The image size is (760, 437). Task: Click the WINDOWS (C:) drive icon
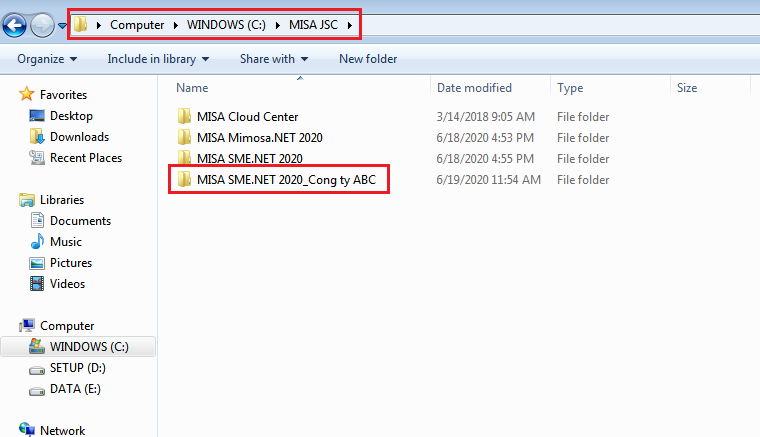(x=37, y=346)
